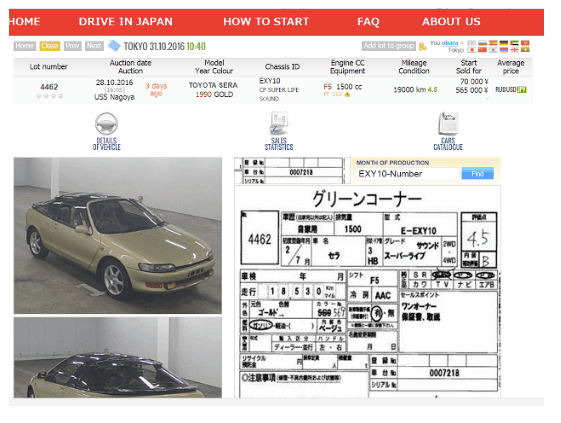This screenshot has height=423, width=561.
Task: Switch language via Chinese flag
Action: pos(482,50)
